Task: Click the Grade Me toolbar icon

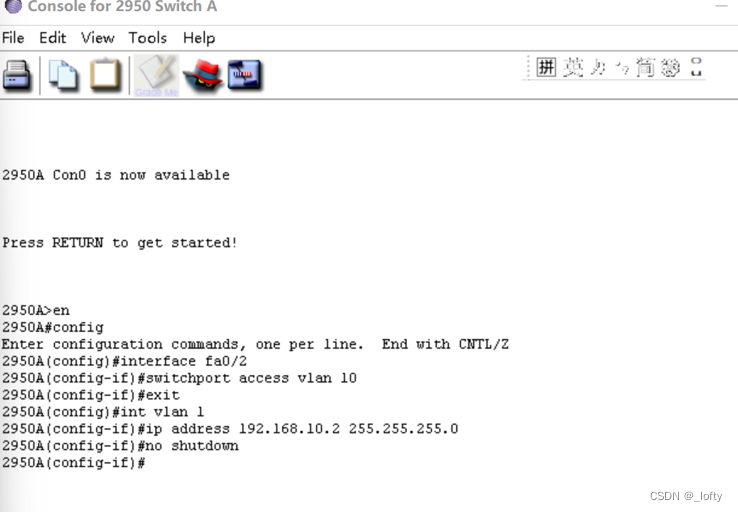Action: tap(156, 75)
